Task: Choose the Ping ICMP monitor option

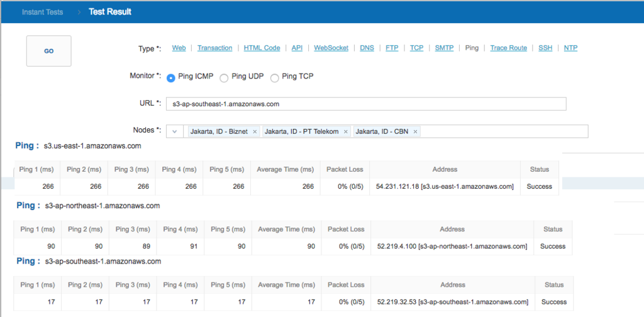Action: point(172,78)
